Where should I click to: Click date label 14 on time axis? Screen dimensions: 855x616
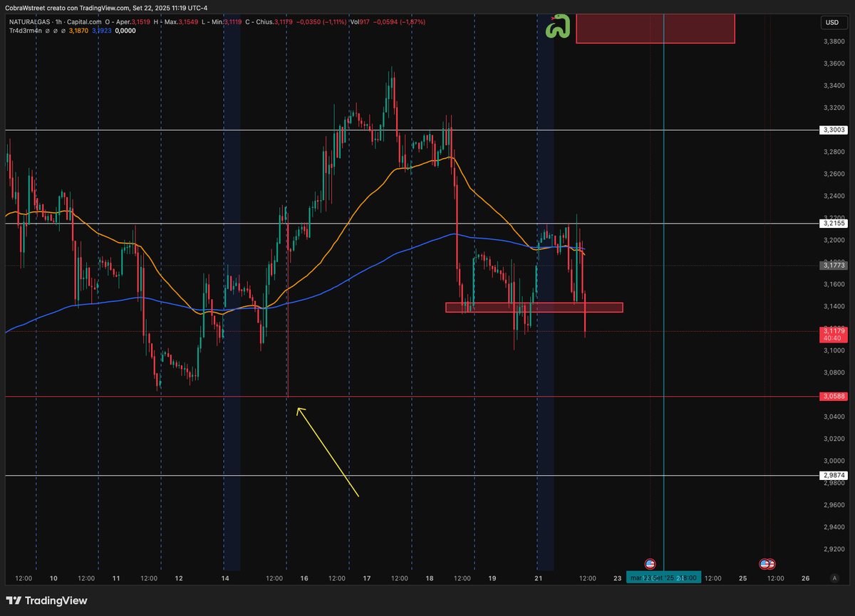225,578
